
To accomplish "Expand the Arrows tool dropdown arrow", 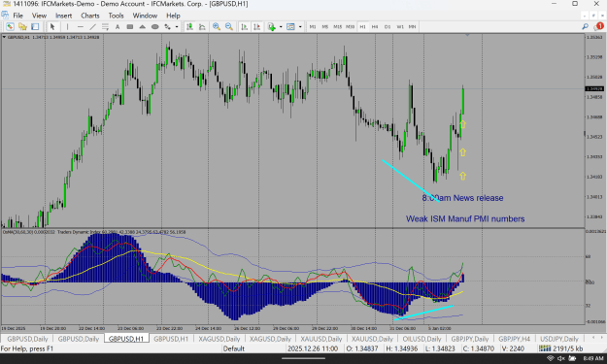I will pyautogui.click(x=177, y=26).
